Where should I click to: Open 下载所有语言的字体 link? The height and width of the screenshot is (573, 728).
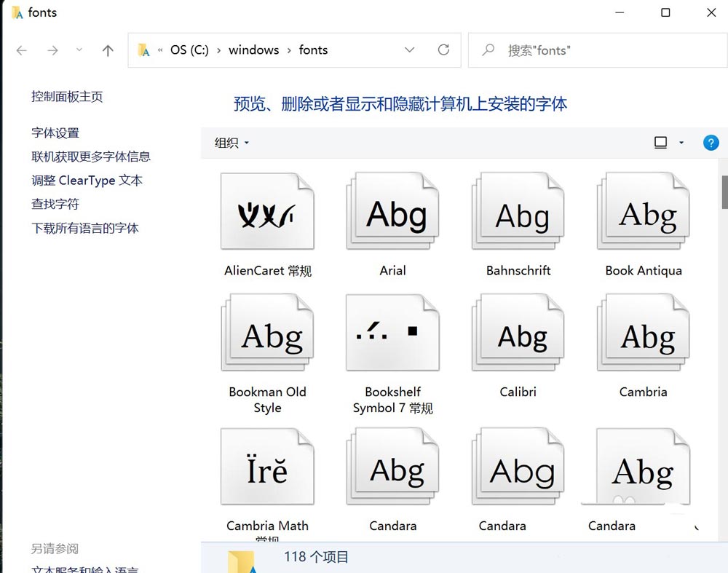pos(85,228)
